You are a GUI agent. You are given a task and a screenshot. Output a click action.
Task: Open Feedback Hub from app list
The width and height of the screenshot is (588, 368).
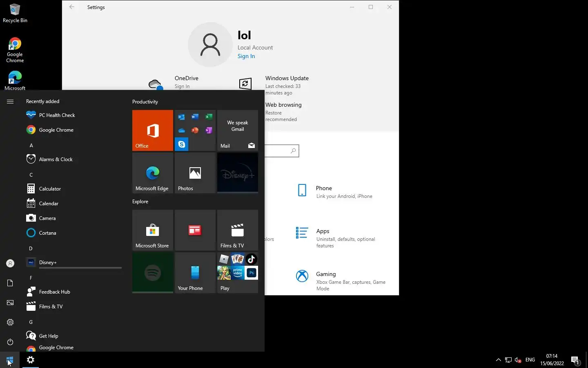pyautogui.click(x=73, y=292)
